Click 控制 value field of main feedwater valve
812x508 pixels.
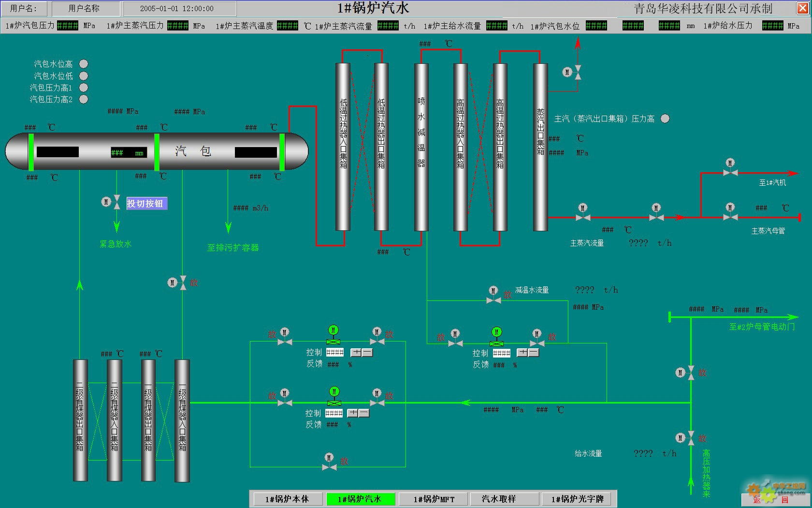tap(334, 413)
